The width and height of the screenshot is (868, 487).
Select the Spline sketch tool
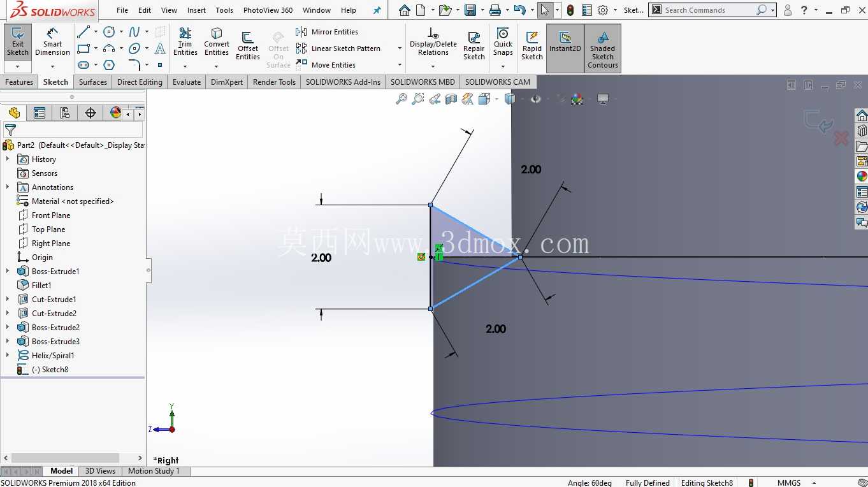pos(134,32)
